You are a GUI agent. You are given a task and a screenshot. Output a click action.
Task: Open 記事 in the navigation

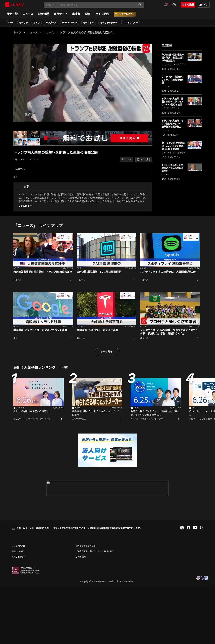point(88,14)
